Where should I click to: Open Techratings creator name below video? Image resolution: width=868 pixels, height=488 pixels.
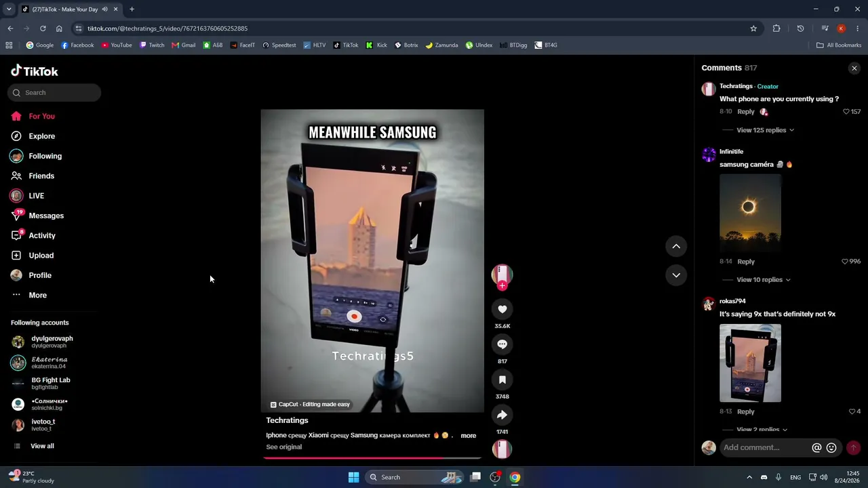tap(287, 421)
